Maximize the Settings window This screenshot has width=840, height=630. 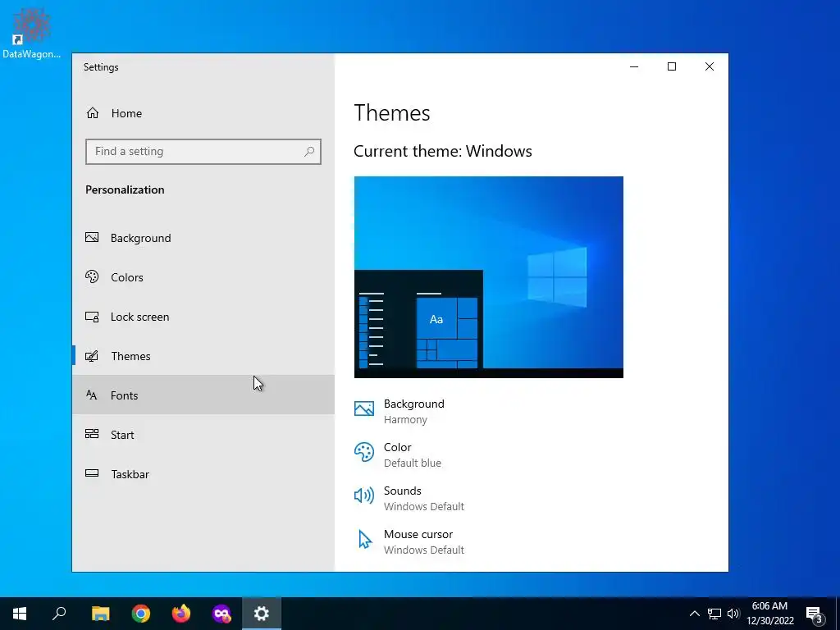click(672, 66)
